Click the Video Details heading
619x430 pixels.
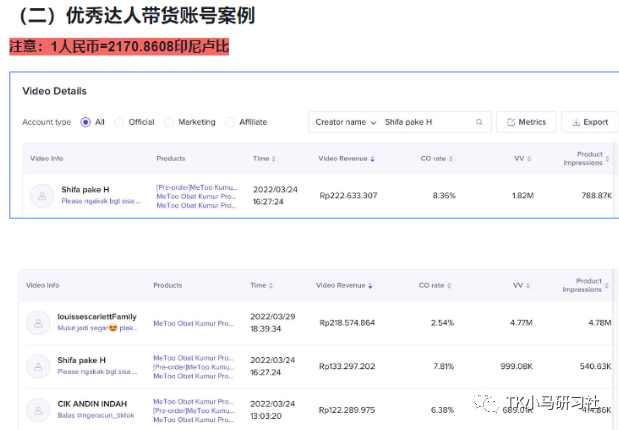point(54,91)
